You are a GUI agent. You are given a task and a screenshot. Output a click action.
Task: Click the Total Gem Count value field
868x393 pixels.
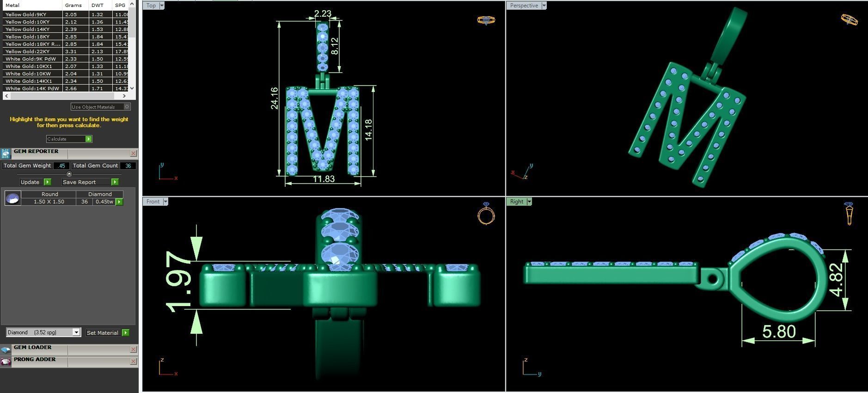coord(128,166)
